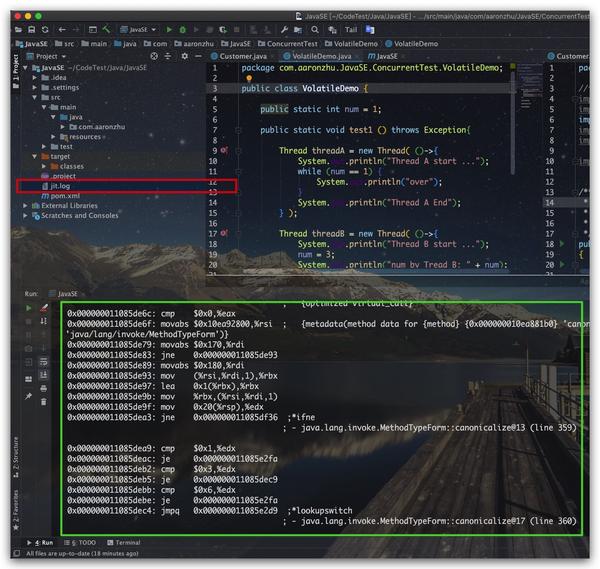Open the 4: Run tool window button
Screen dimensions: 600x569
40,543
